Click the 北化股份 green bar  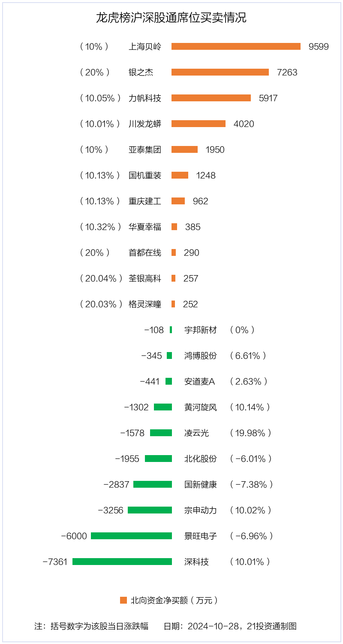pos(158,459)
